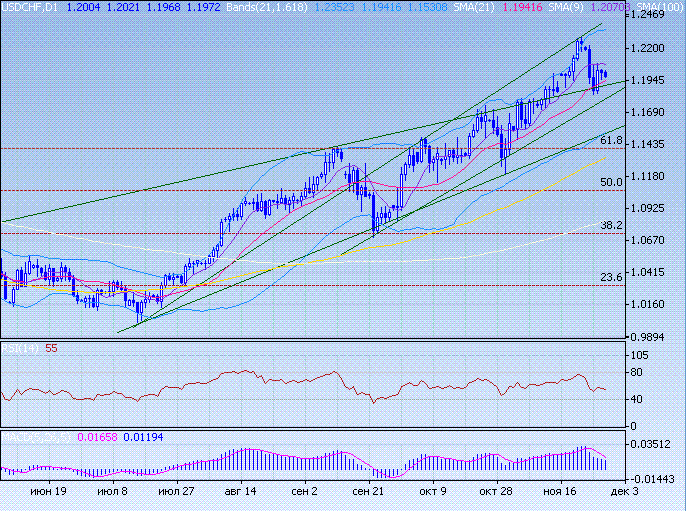Click the 50.0 Fibonacci level label
Image resolution: width=686 pixels, height=511 pixels.
pyautogui.click(x=612, y=182)
